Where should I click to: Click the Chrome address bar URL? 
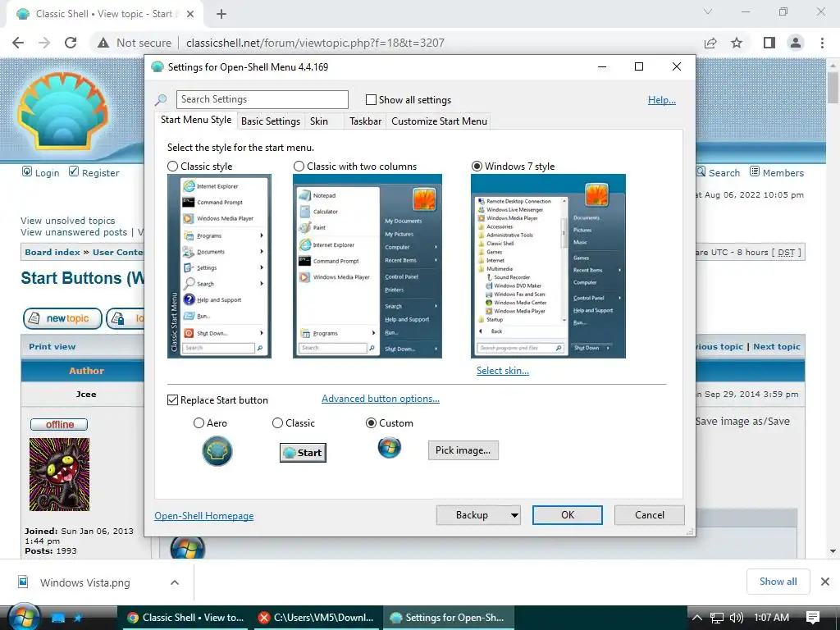coord(315,43)
